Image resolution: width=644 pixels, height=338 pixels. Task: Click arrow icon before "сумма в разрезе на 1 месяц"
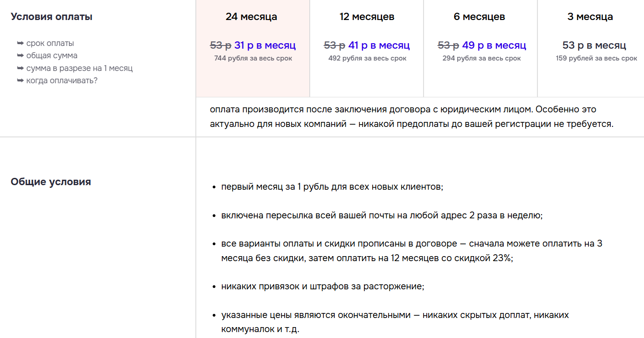pyautogui.click(x=20, y=68)
